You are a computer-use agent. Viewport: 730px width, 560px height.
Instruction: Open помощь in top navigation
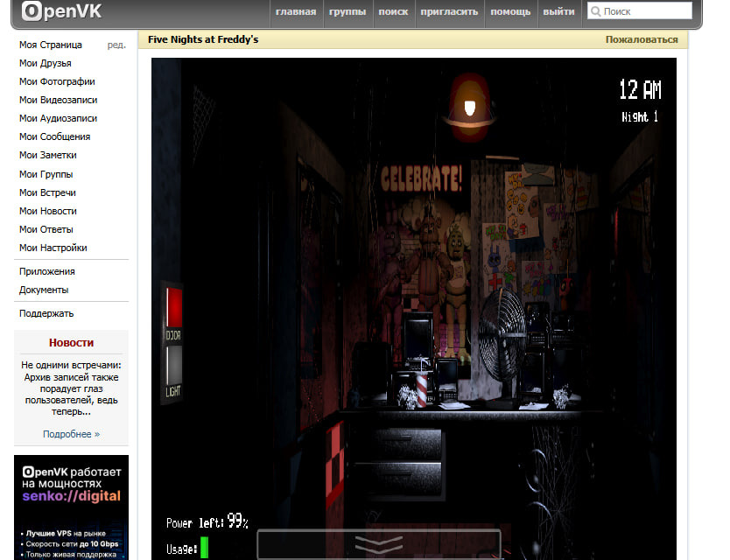pos(510,11)
